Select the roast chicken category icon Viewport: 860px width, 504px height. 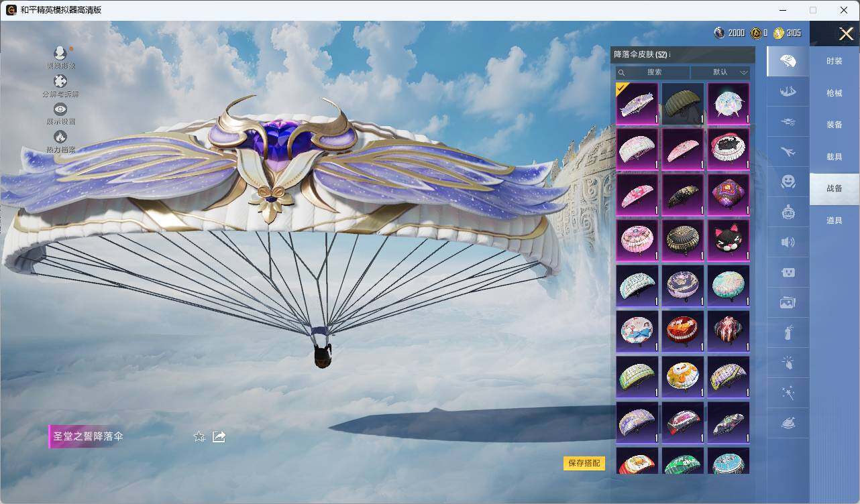coord(788,423)
